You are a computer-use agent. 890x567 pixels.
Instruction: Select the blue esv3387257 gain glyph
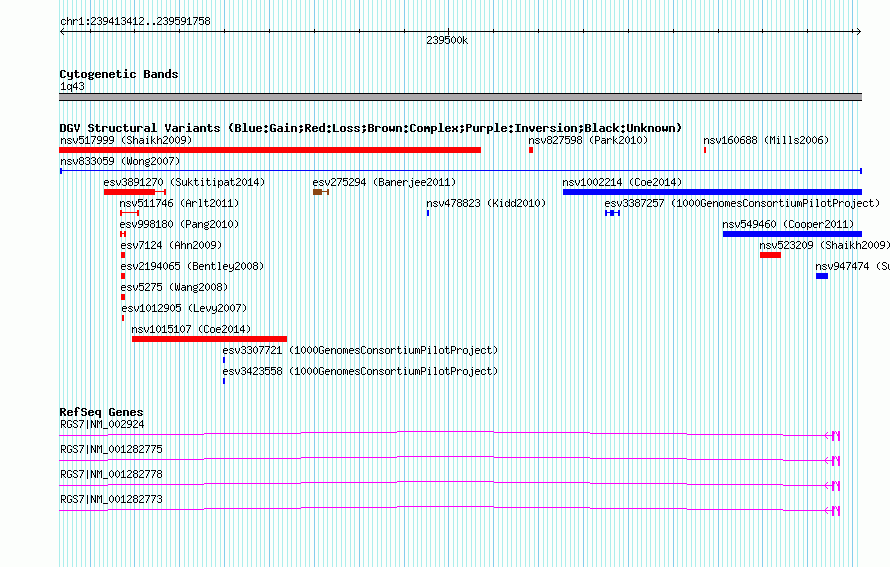click(x=612, y=213)
